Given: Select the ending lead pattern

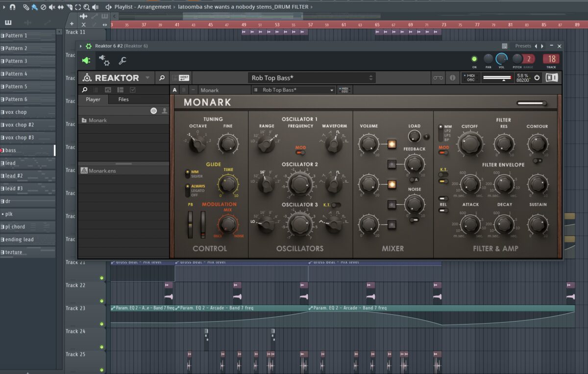Looking at the screenshot, I should click(28, 239).
